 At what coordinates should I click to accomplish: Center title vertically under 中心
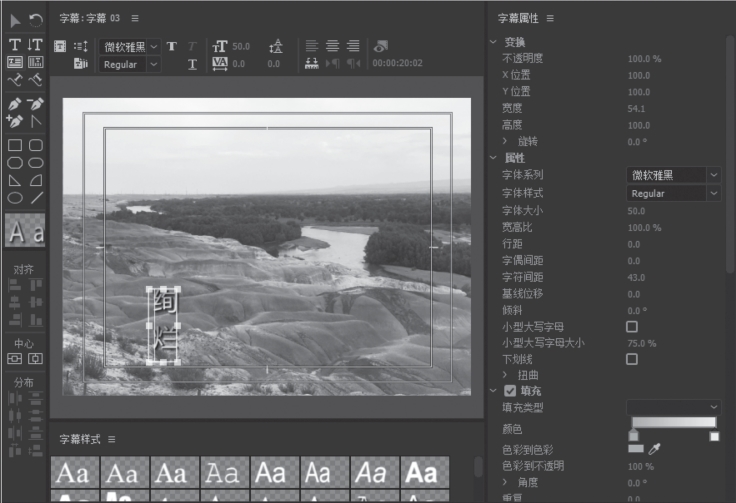pos(36,359)
